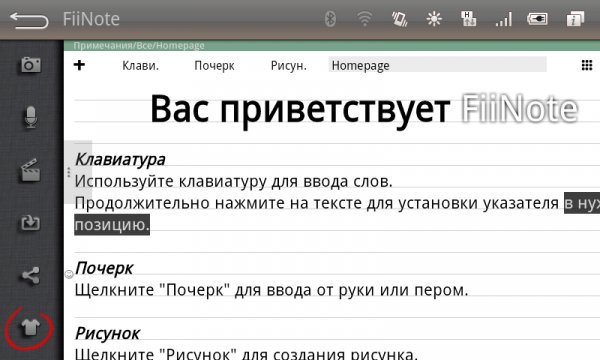Screen dimensions: 600x360
Task: Click the Примечания/Все/Homepage breadcrumb path
Action: [x=139, y=46]
